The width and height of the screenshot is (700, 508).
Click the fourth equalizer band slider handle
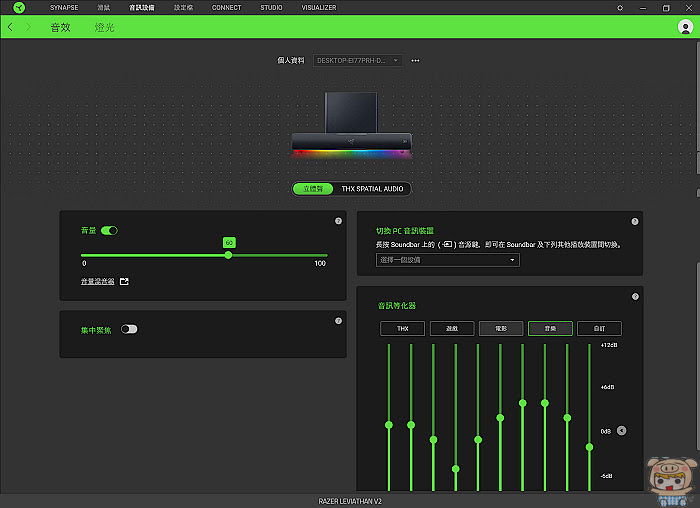455,469
